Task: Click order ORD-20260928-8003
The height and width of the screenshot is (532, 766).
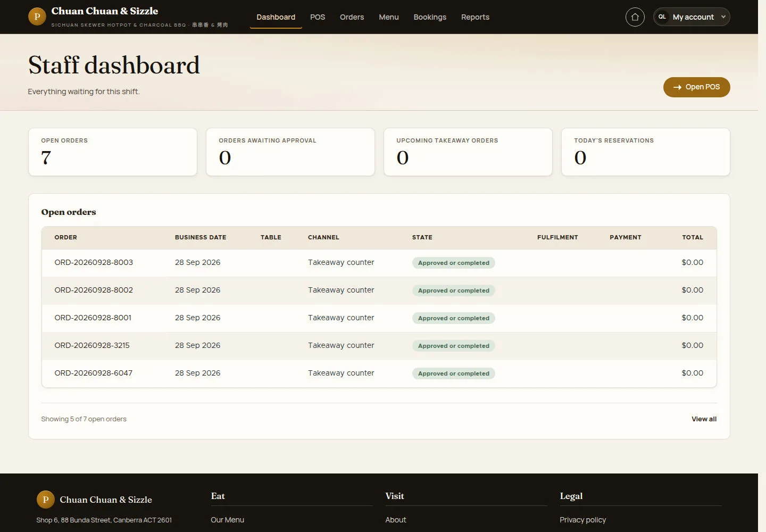Action: pyautogui.click(x=94, y=262)
